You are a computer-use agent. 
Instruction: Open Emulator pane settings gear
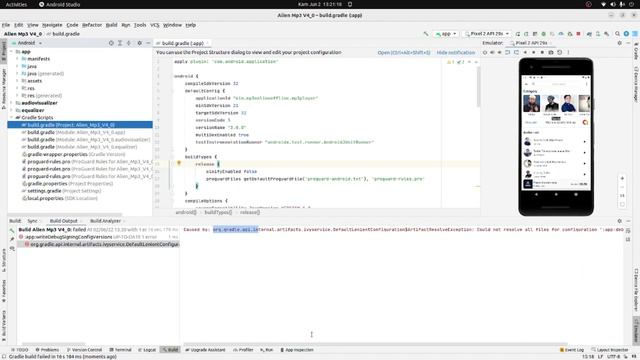pyautogui.click(x=620, y=43)
